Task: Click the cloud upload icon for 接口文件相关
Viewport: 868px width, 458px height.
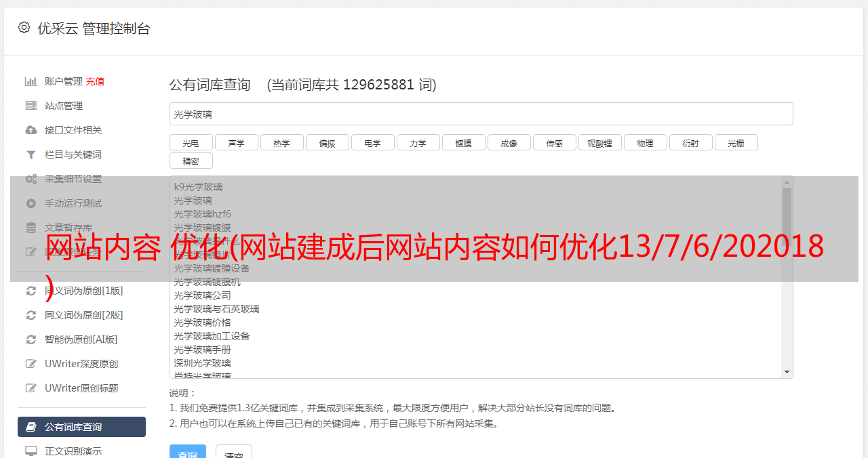Action: 31,130
